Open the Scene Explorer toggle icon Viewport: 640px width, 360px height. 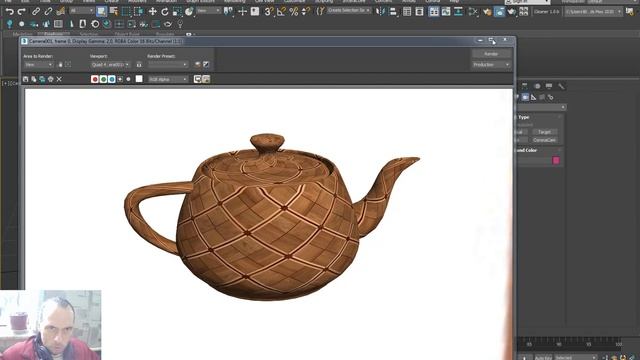pos(407,11)
